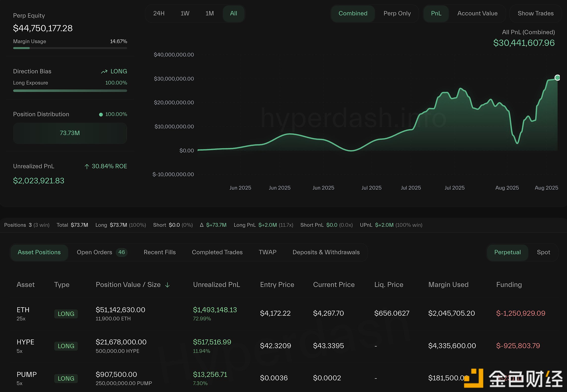The image size is (567, 392).
Task: Switch chart to Perp Only mode
Action: tap(397, 13)
